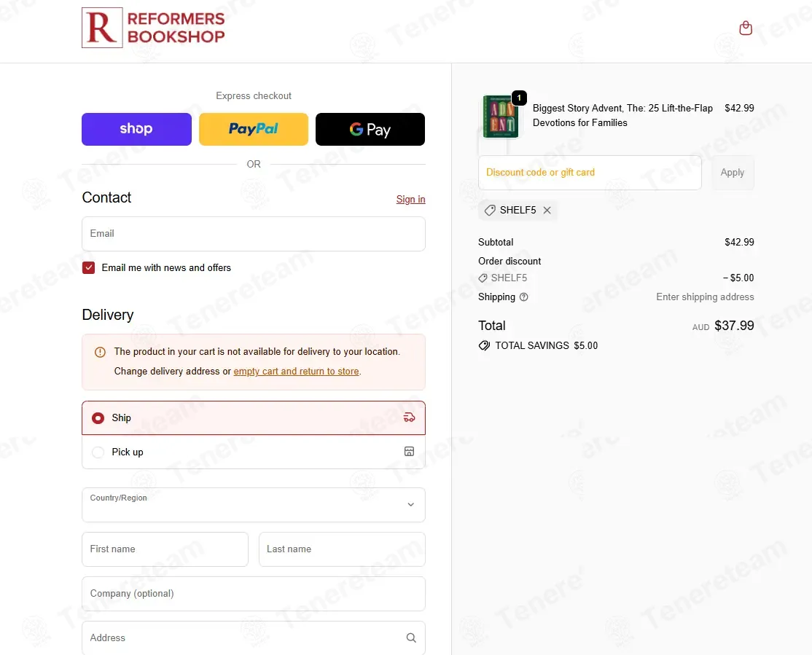The height and width of the screenshot is (655, 812).
Task: Pay with Shop Pay express checkout
Action: 137,130
